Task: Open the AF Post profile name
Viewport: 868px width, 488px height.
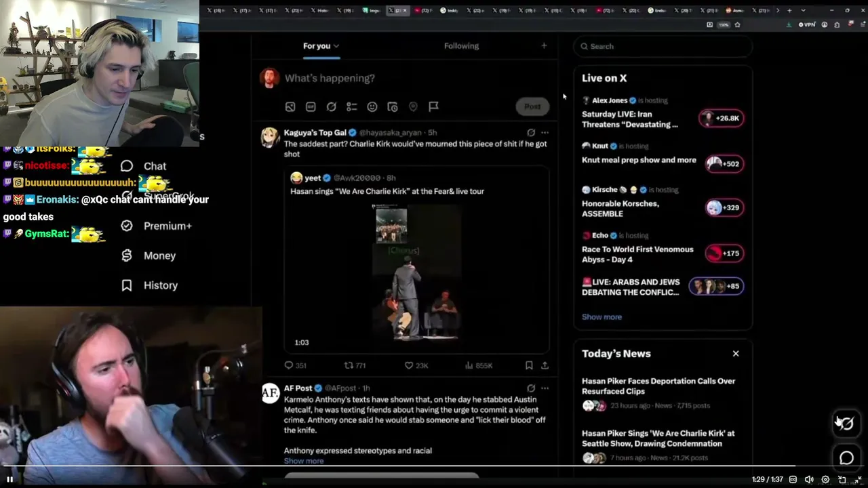Action: [x=298, y=388]
